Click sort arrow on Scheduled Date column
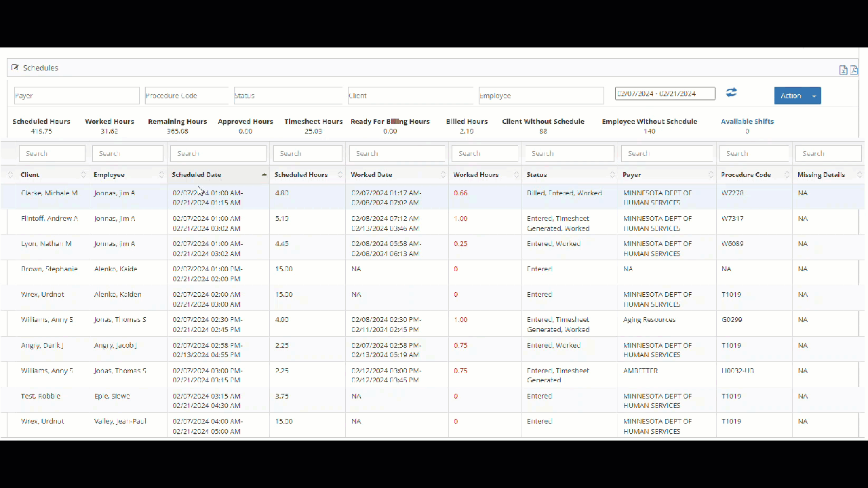The image size is (868, 488). [264, 175]
